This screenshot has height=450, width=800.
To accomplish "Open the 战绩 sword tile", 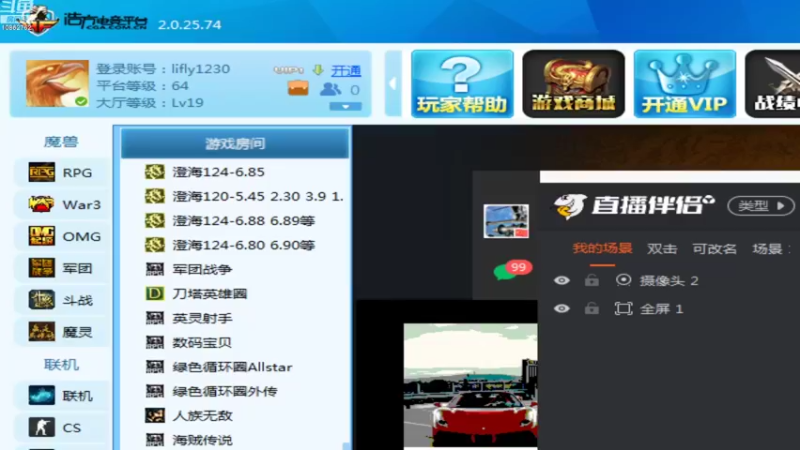I will [772, 84].
